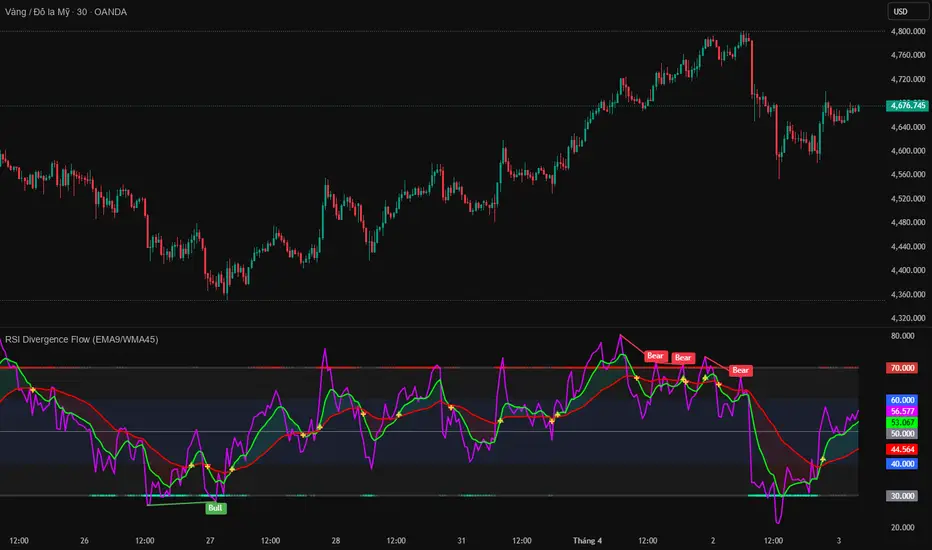Click the green EMA value 53.067
932x550 pixels.
[x=902, y=423]
